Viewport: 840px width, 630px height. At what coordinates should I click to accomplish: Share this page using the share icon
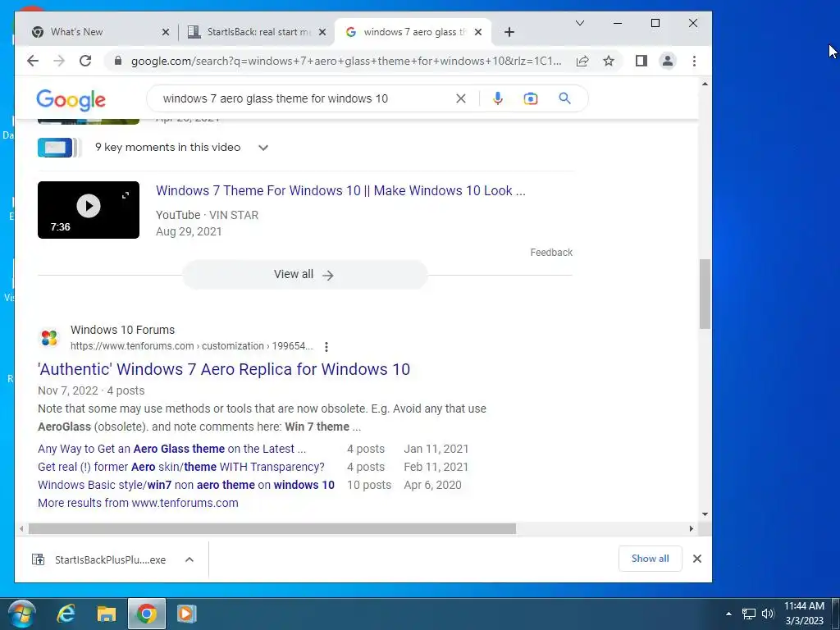(582, 61)
